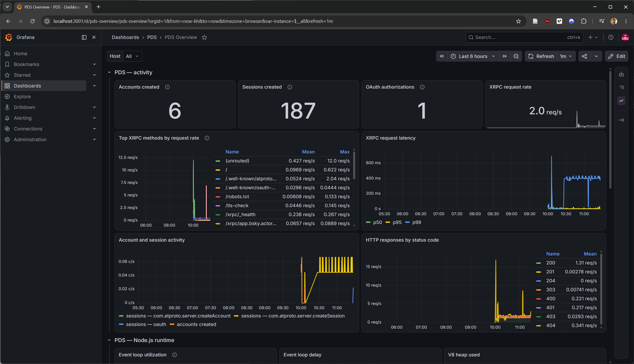This screenshot has width=634, height=364.
Task: Open refresh interval 1m dropdown
Action: [566, 56]
